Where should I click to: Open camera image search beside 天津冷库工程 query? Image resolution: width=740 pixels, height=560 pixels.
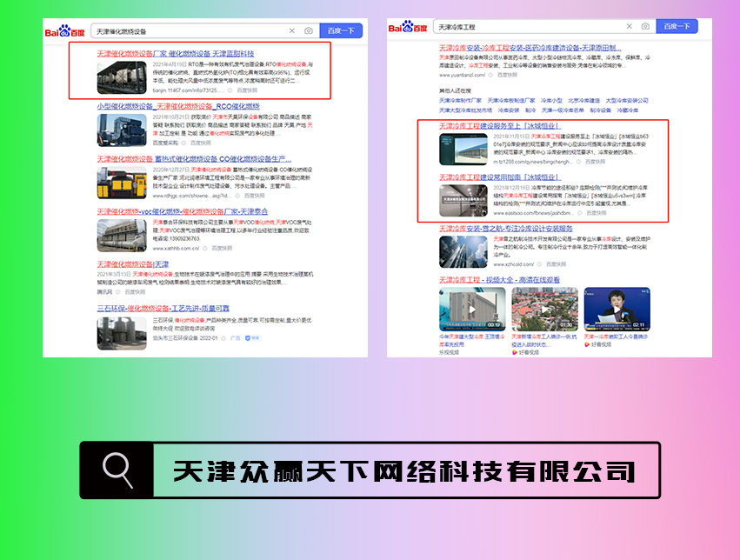point(645,26)
